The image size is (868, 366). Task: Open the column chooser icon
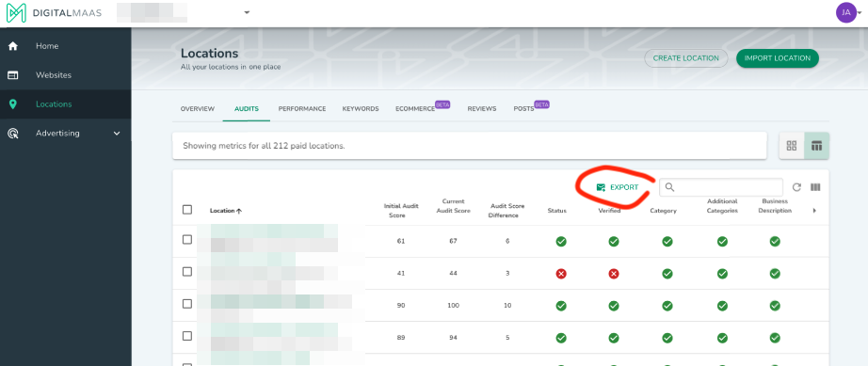coord(815,187)
